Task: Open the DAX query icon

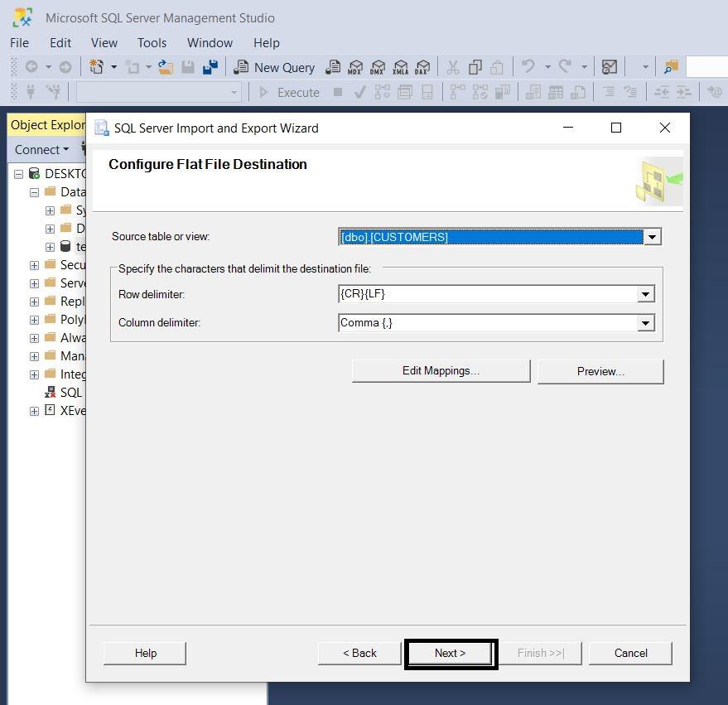Action: pos(422,67)
